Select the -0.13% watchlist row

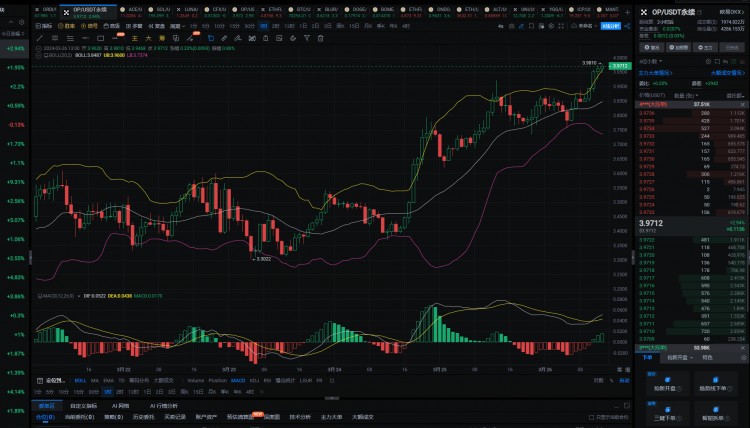(15, 125)
